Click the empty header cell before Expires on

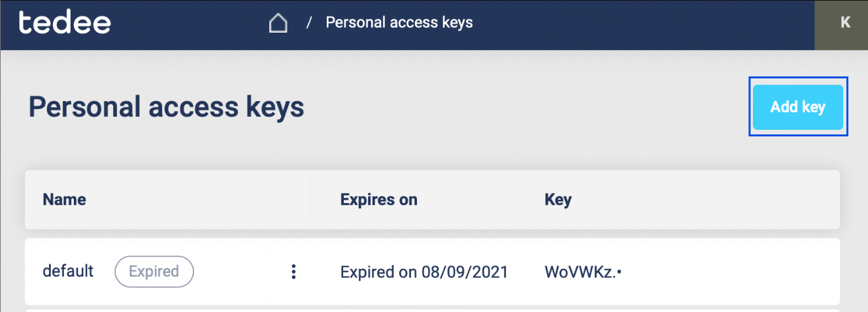282,200
